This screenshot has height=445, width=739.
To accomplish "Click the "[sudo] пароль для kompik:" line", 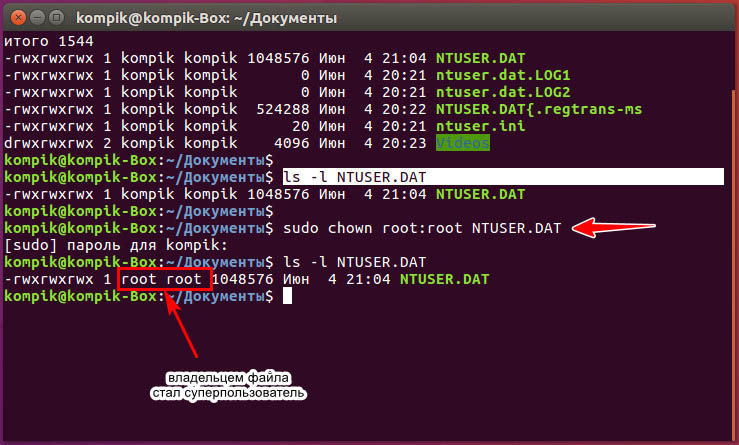I will pos(116,245).
